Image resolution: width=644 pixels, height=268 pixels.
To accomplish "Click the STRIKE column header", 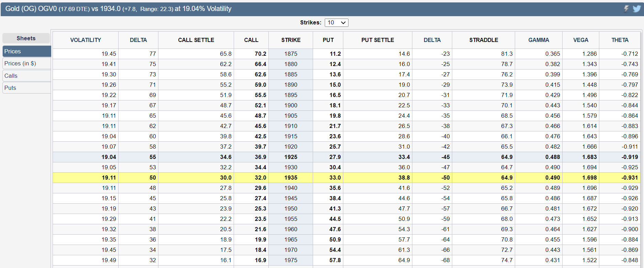I will [x=291, y=40].
